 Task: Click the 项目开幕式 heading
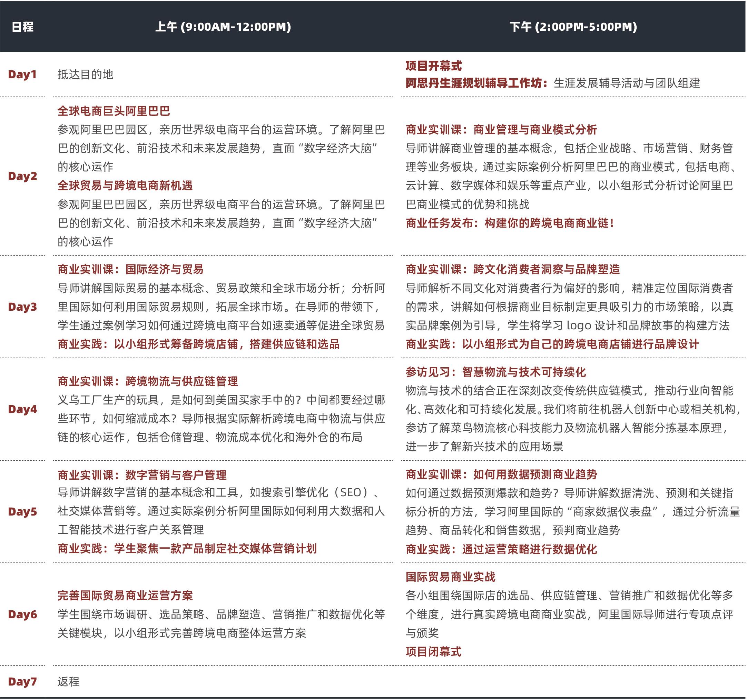tap(434, 66)
